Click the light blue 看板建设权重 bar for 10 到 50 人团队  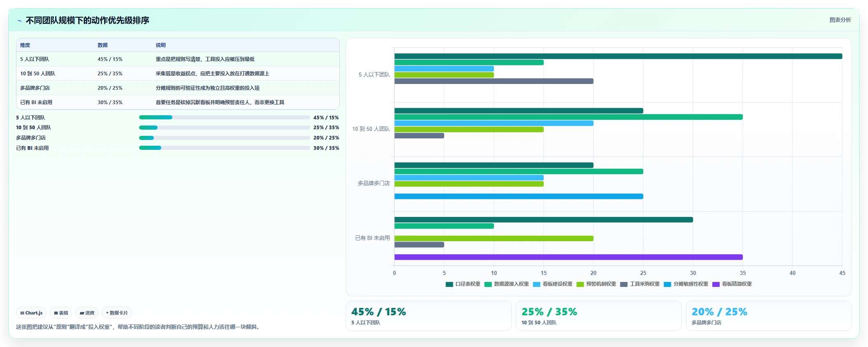click(x=494, y=123)
